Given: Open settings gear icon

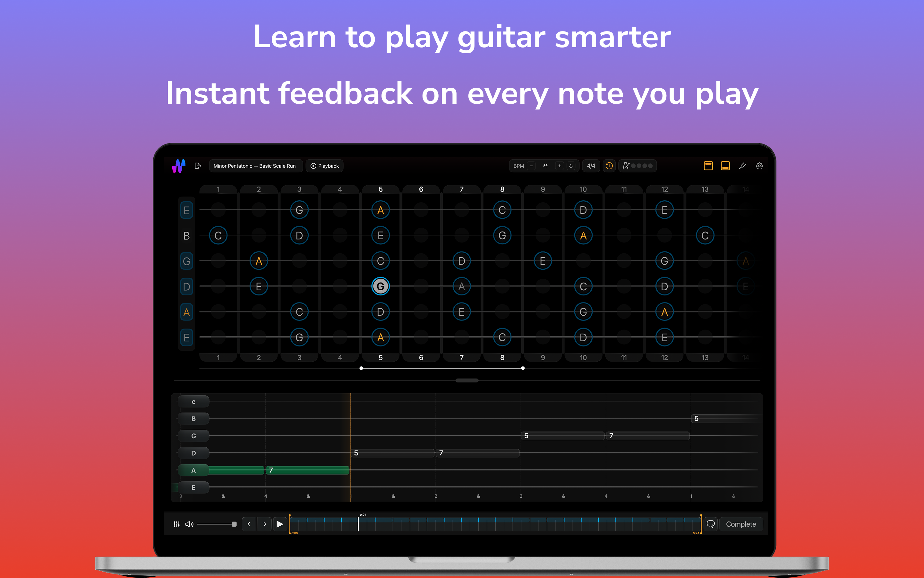Looking at the screenshot, I should pyautogui.click(x=759, y=166).
